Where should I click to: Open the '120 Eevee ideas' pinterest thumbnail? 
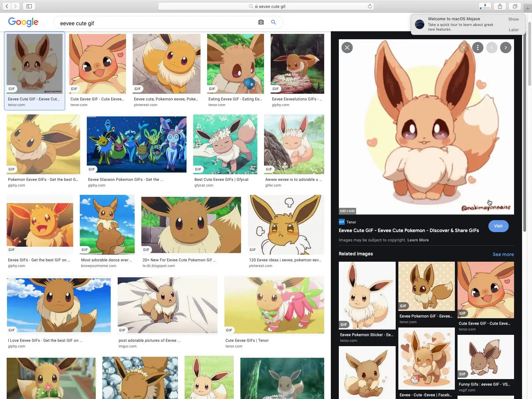coord(286,225)
